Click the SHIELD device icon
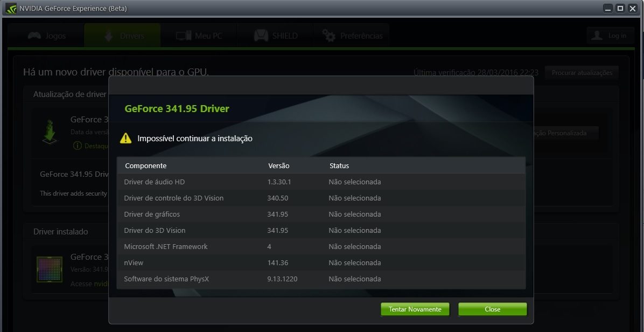Screen dimensions: 644x332 pyautogui.click(x=261, y=36)
